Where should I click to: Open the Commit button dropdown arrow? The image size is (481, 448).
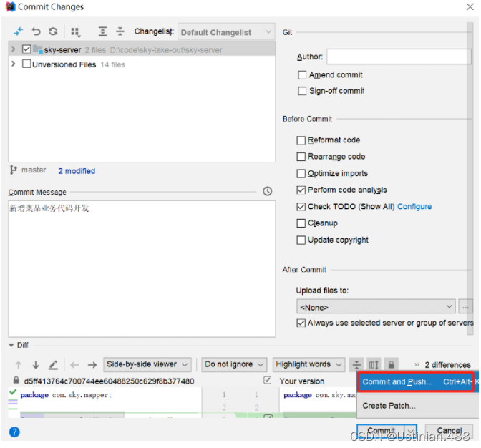[411, 432]
